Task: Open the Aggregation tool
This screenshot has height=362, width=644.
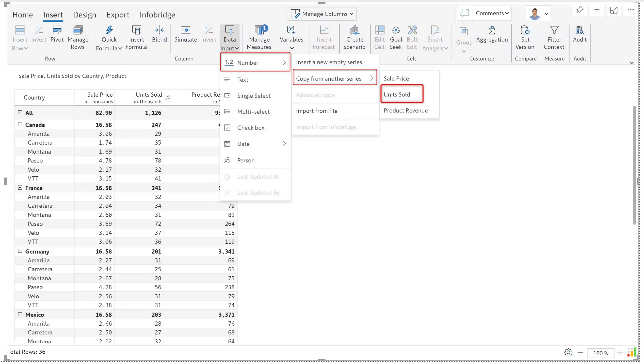Action: 492,31
